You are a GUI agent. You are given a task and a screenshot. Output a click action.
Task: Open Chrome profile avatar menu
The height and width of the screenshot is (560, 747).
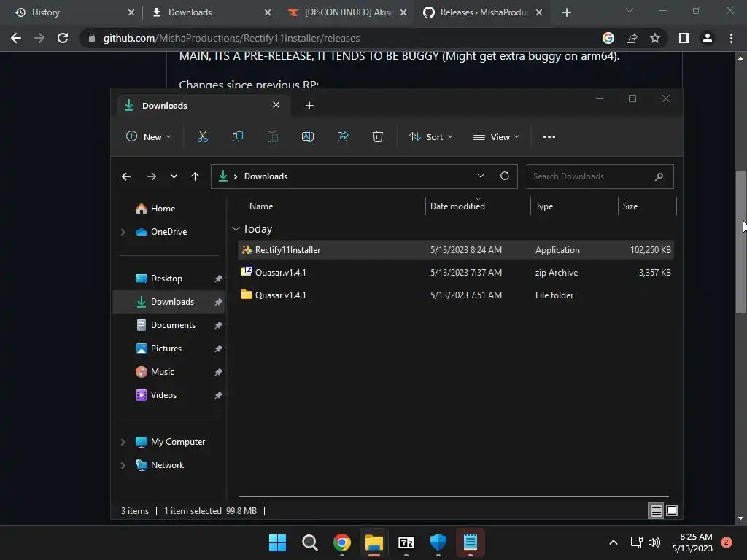708,38
